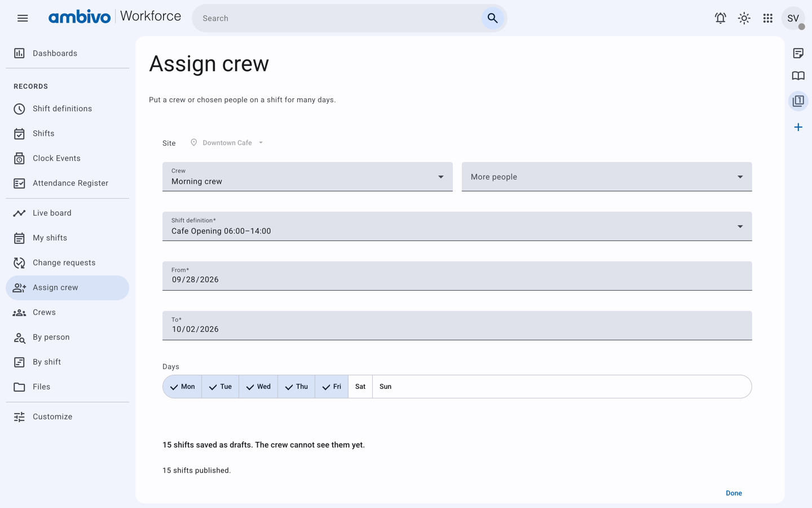Select the Sat day chip
The width and height of the screenshot is (812, 508).
(360, 387)
